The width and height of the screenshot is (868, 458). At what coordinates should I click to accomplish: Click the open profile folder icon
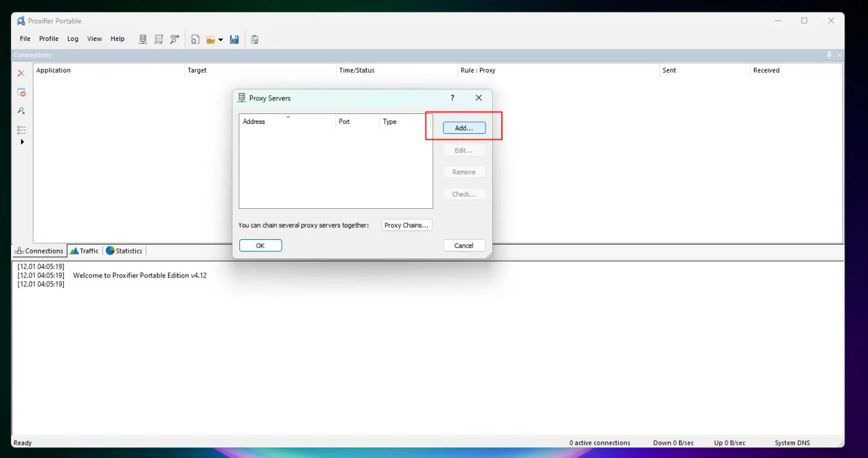tap(211, 40)
